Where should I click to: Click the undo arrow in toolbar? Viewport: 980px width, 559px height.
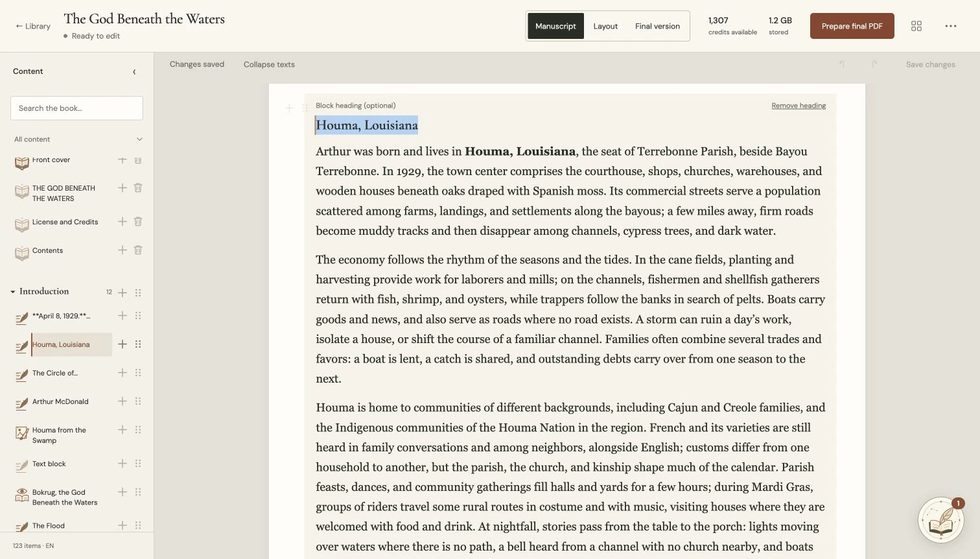click(x=842, y=64)
